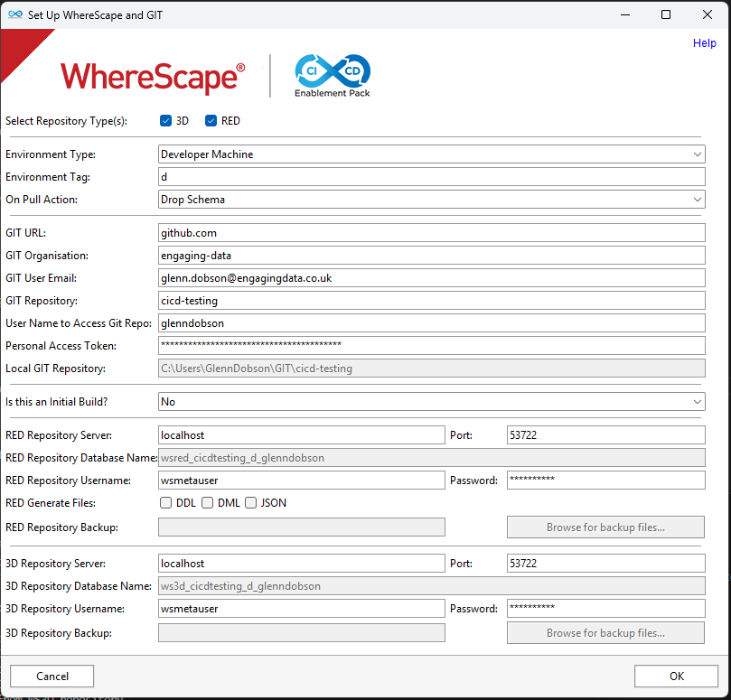Click the 3D Repository Username field
This screenshot has width=731, height=700.
click(x=301, y=609)
